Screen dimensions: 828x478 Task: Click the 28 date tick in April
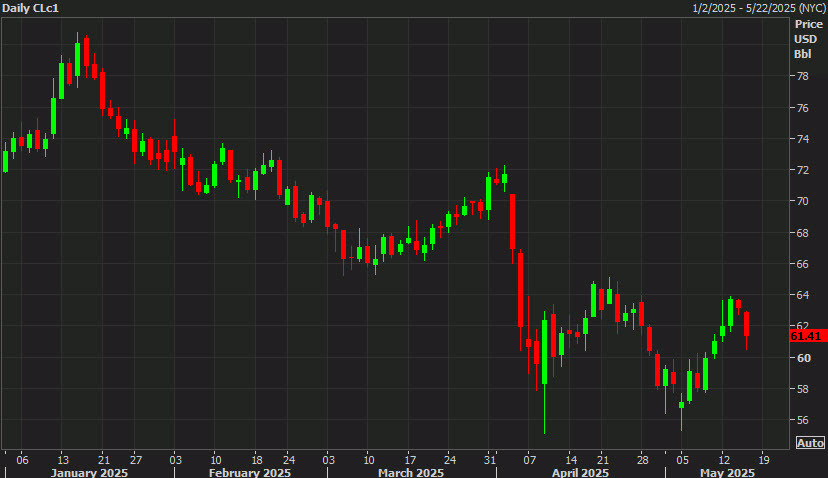click(x=642, y=460)
